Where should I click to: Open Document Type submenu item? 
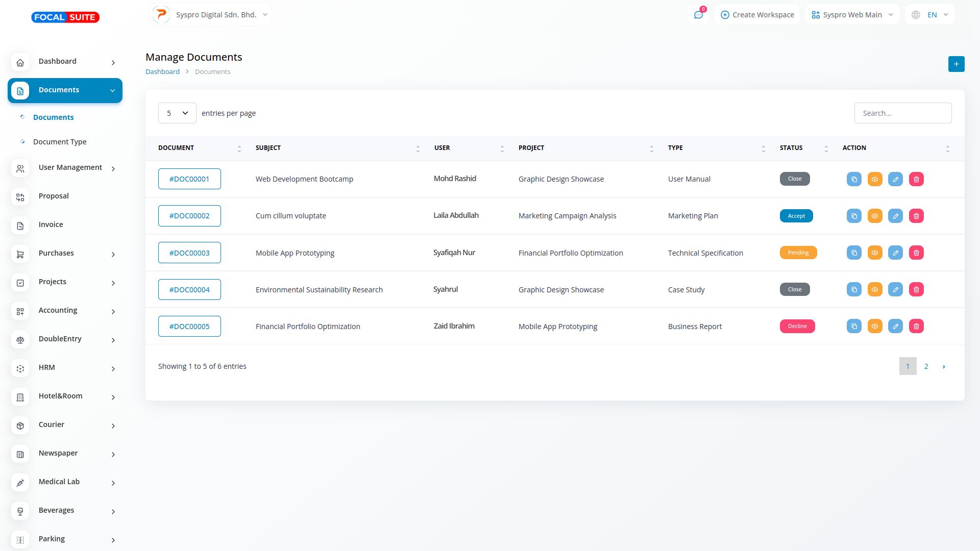[x=60, y=142]
